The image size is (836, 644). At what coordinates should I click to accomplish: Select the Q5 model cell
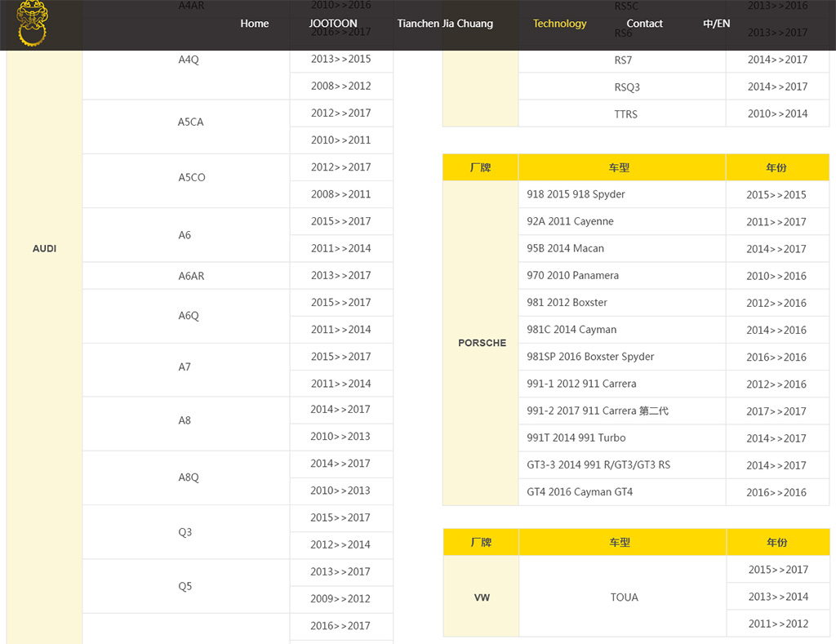click(x=185, y=586)
